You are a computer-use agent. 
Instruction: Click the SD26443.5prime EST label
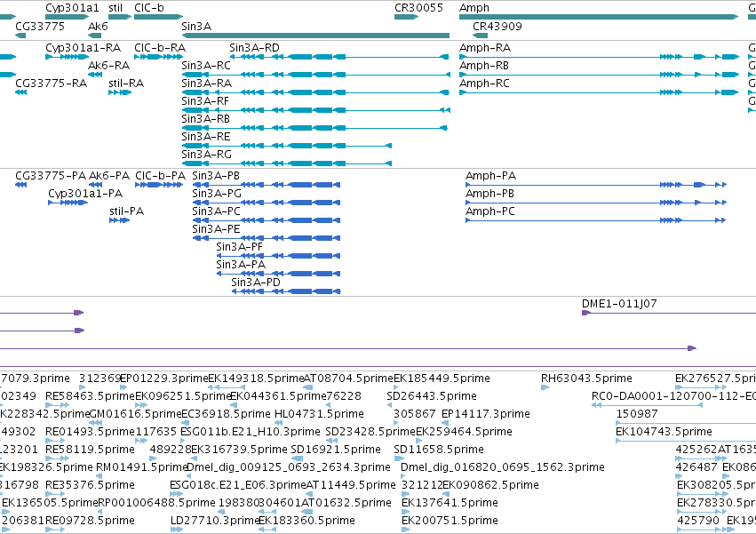coord(432,396)
